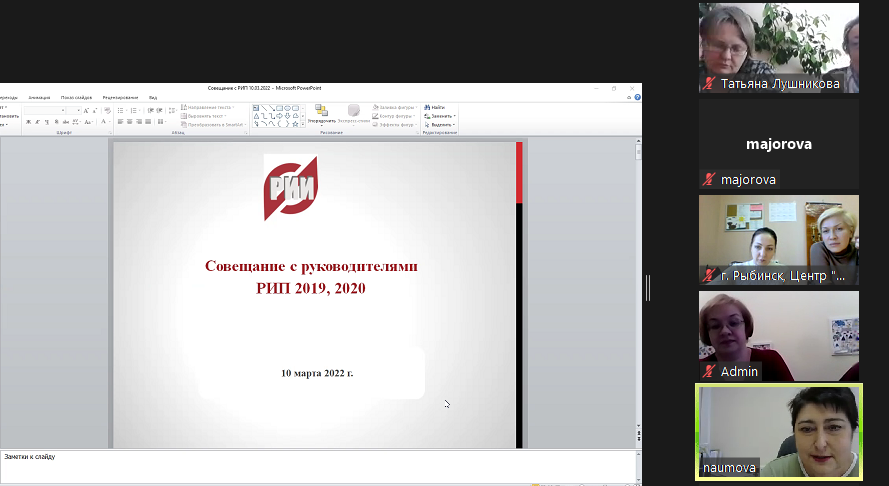Decrease list indent level
The height and width of the screenshot is (486, 889).
click(150, 111)
